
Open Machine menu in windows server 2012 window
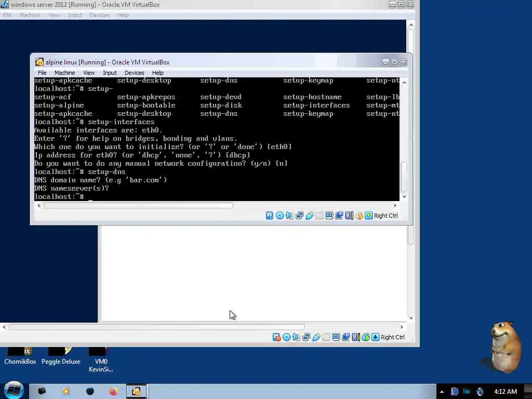pyautogui.click(x=30, y=15)
